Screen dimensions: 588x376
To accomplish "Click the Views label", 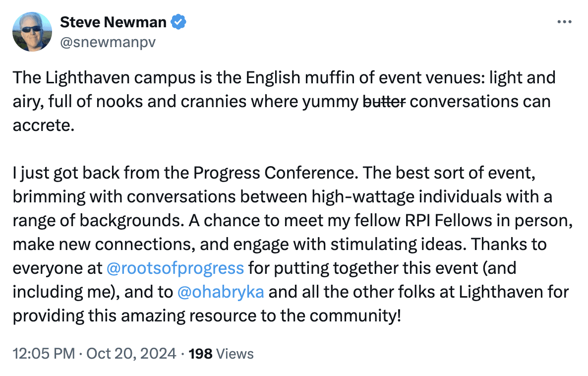I will click(x=235, y=354).
